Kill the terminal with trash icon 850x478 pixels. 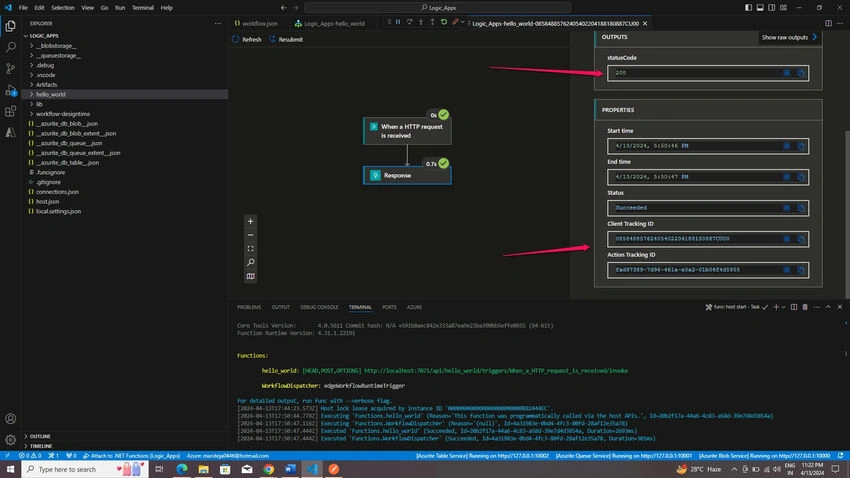tap(805, 307)
